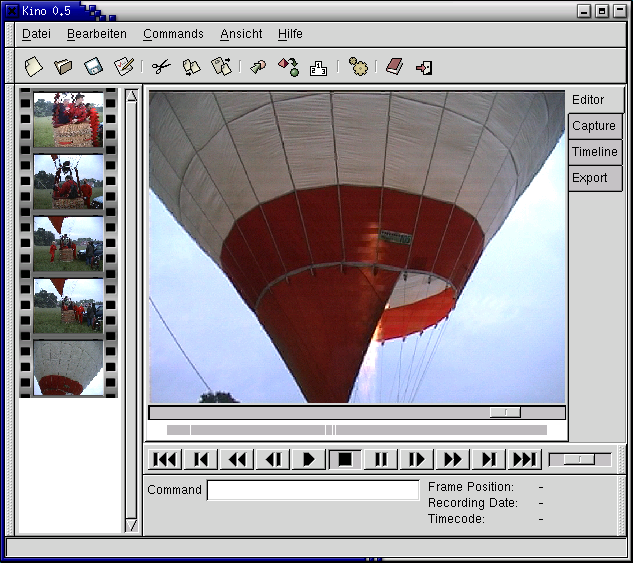Click the Open file folder icon
The height and width of the screenshot is (563, 633).
63,67
